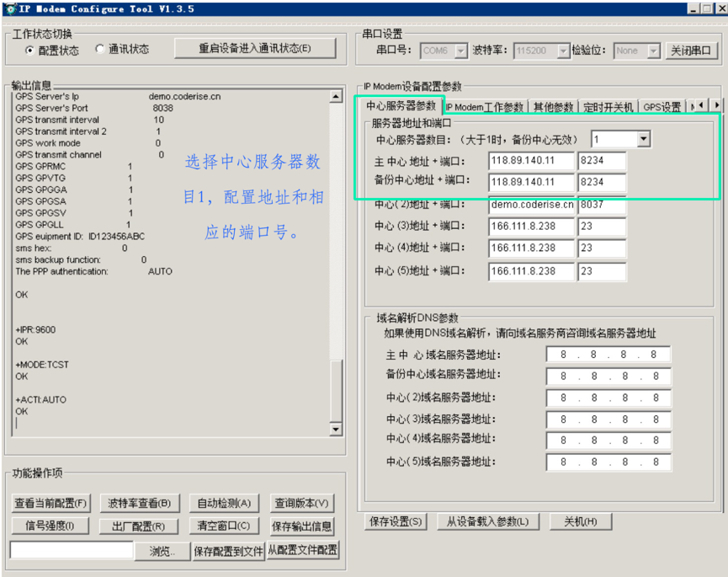Select the 通讯状态 radio button
The width and height of the screenshot is (728, 577).
[x=100, y=49]
